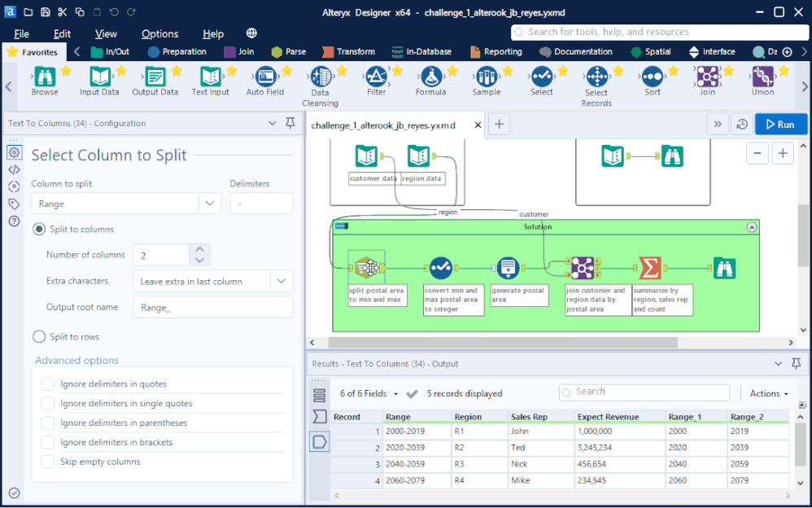Image resolution: width=812 pixels, height=508 pixels.
Task: Select the Browse tool in Favorites palette
Action: point(45,77)
